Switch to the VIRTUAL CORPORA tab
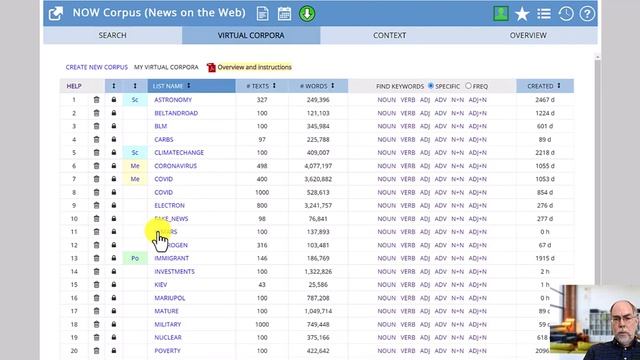The image size is (640, 360). pyautogui.click(x=251, y=36)
